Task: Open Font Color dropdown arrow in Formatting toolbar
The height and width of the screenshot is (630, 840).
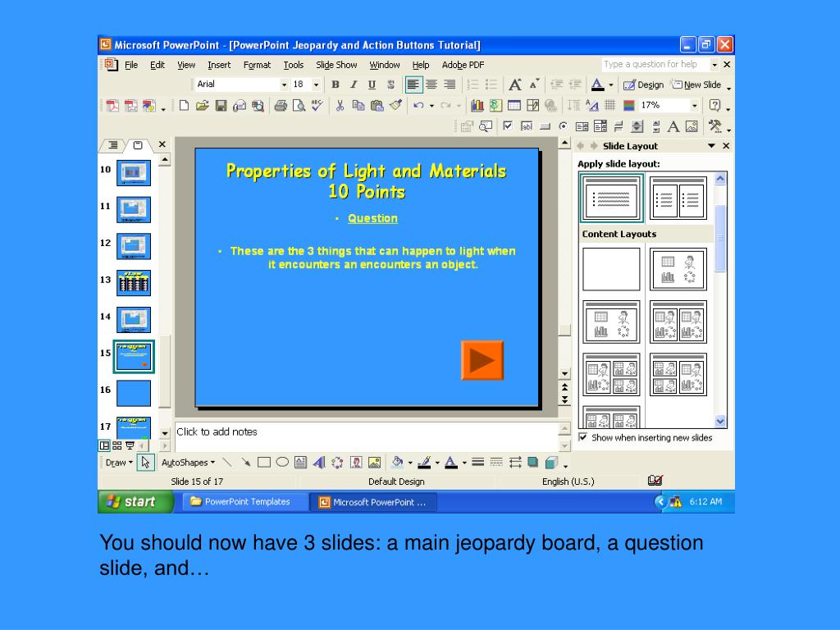Action: [610, 84]
